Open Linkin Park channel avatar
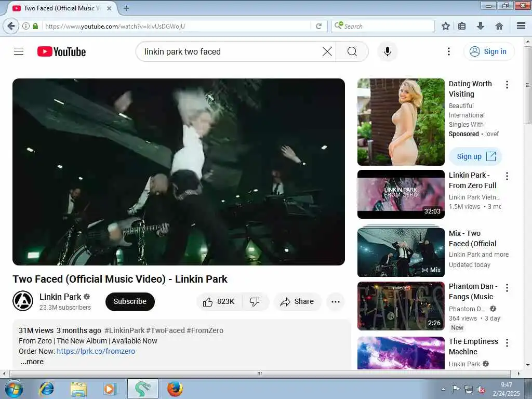The image size is (532, 399). click(23, 301)
